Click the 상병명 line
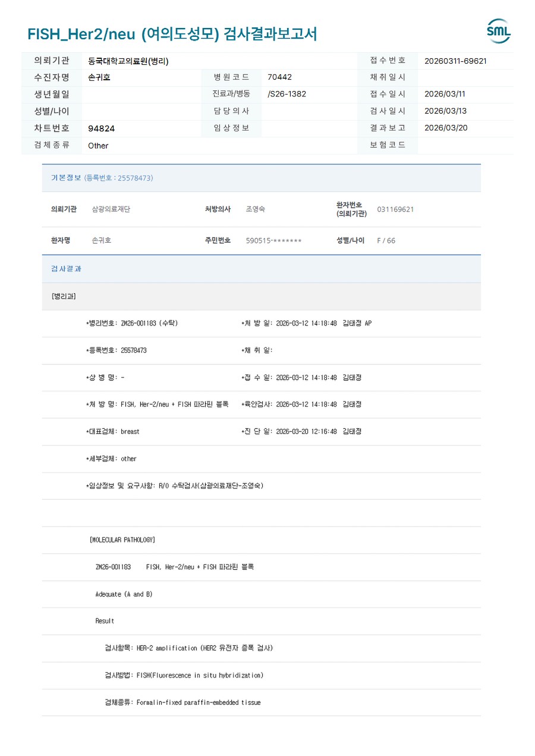535x756 pixels. click(105, 378)
